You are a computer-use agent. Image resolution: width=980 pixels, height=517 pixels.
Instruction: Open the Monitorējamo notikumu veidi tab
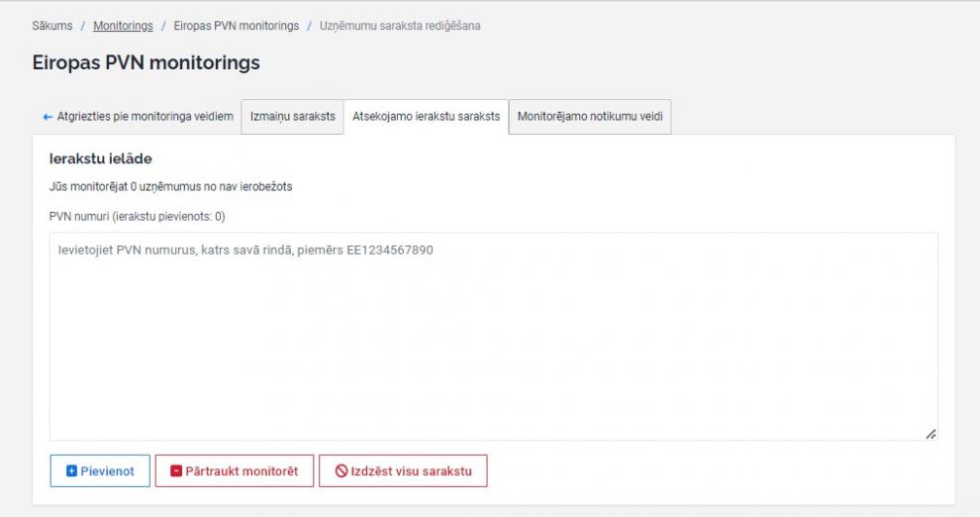click(590, 117)
